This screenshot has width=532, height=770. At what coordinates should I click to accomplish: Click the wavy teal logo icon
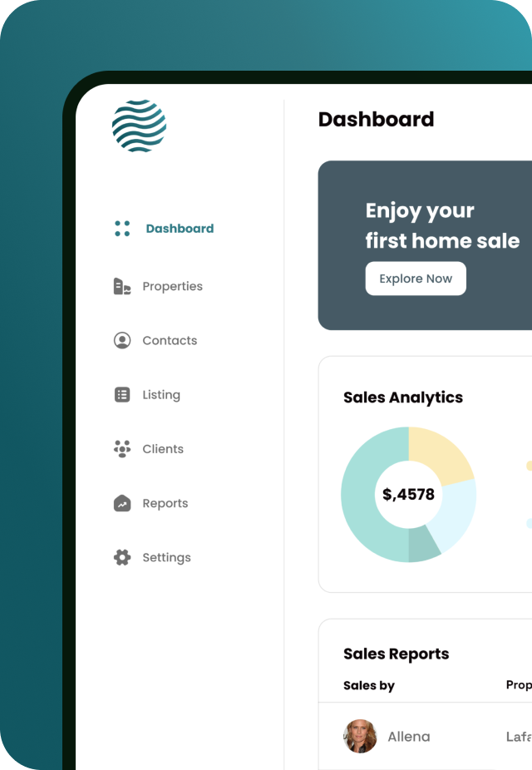139,126
